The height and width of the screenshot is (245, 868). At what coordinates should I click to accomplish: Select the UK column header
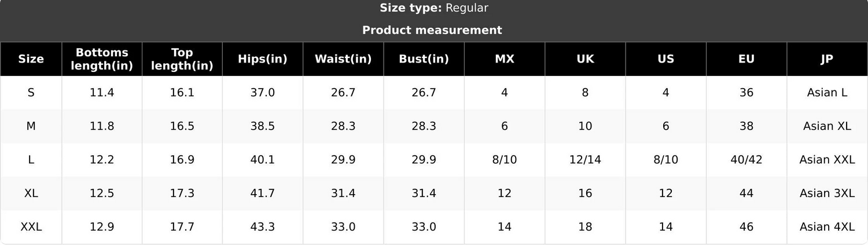pos(585,59)
